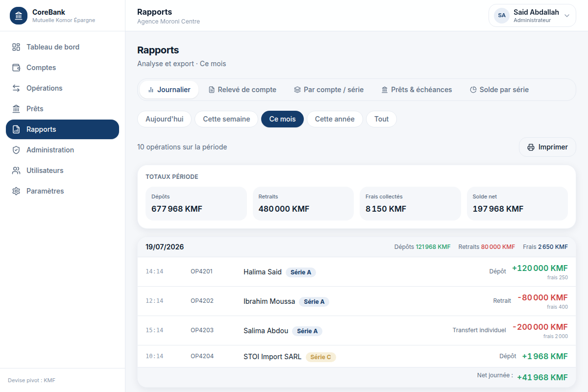Select the Cette année period filter
The height and width of the screenshot is (392, 588).
pyautogui.click(x=335, y=119)
